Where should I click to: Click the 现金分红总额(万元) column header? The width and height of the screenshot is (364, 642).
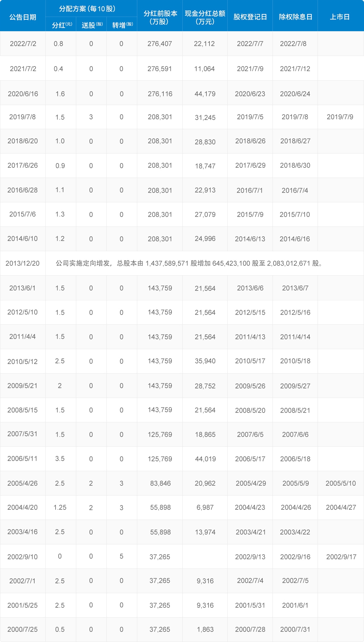205,17
